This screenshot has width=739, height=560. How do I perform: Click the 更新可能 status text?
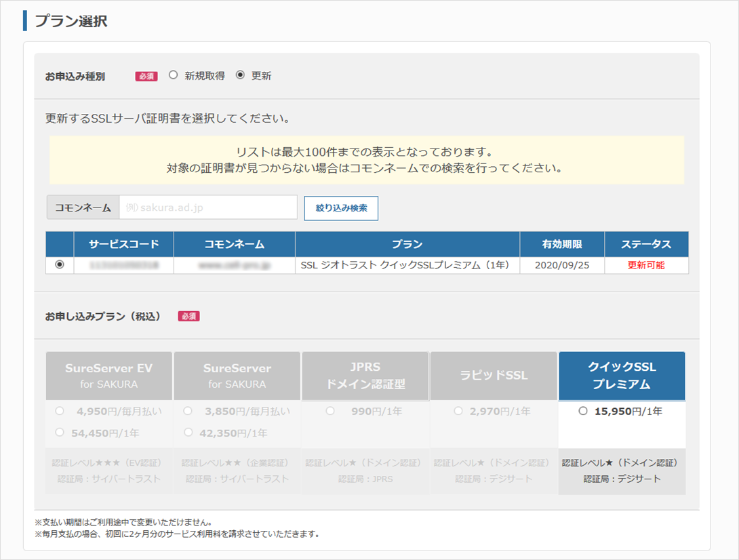[x=645, y=265]
